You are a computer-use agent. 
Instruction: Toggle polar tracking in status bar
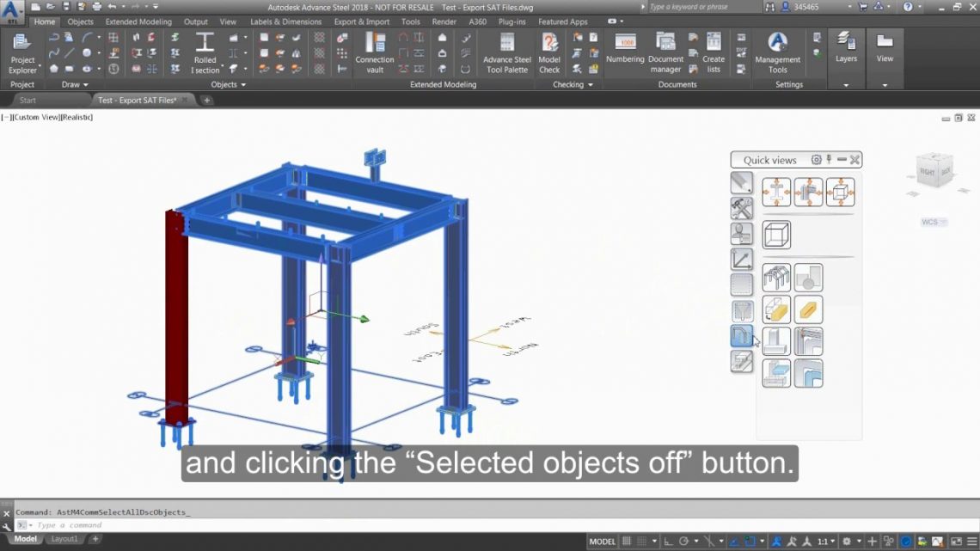click(683, 541)
